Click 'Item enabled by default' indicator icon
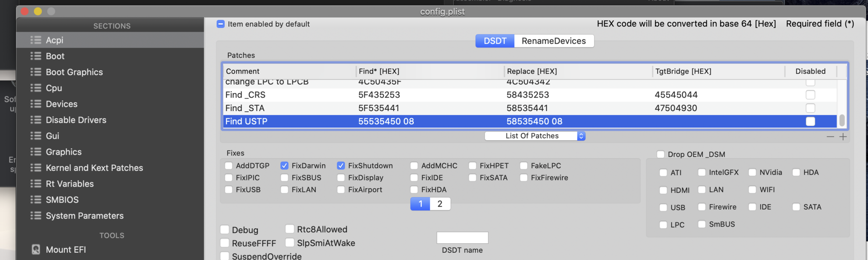The image size is (868, 260). point(221,24)
